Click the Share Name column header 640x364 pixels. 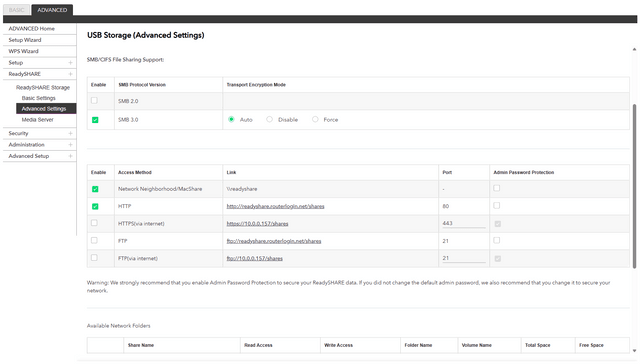pyautogui.click(x=141, y=345)
